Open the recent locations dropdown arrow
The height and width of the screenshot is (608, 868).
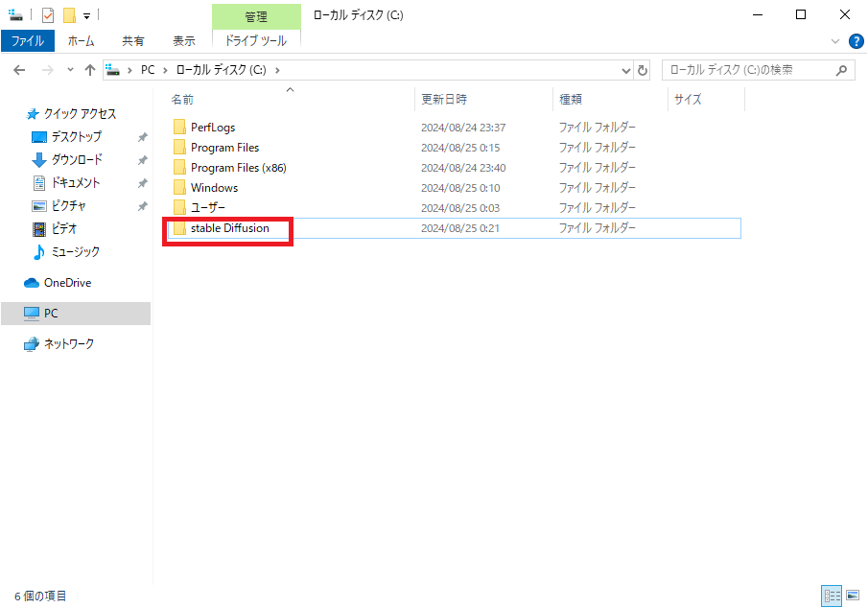click(x=70, y=70)
